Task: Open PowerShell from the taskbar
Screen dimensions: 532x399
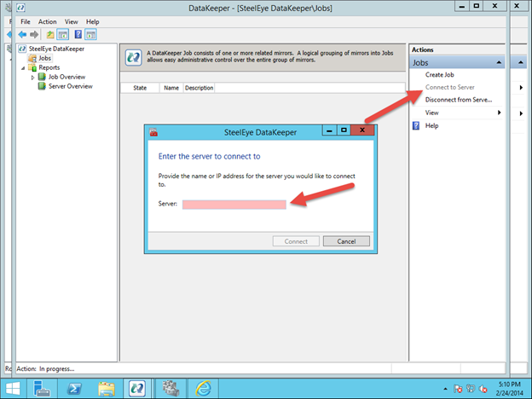Action: click(72, 388)
